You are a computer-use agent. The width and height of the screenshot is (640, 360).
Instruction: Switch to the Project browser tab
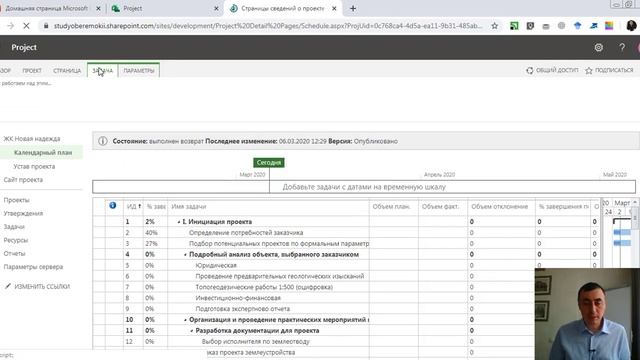point(163,8)
